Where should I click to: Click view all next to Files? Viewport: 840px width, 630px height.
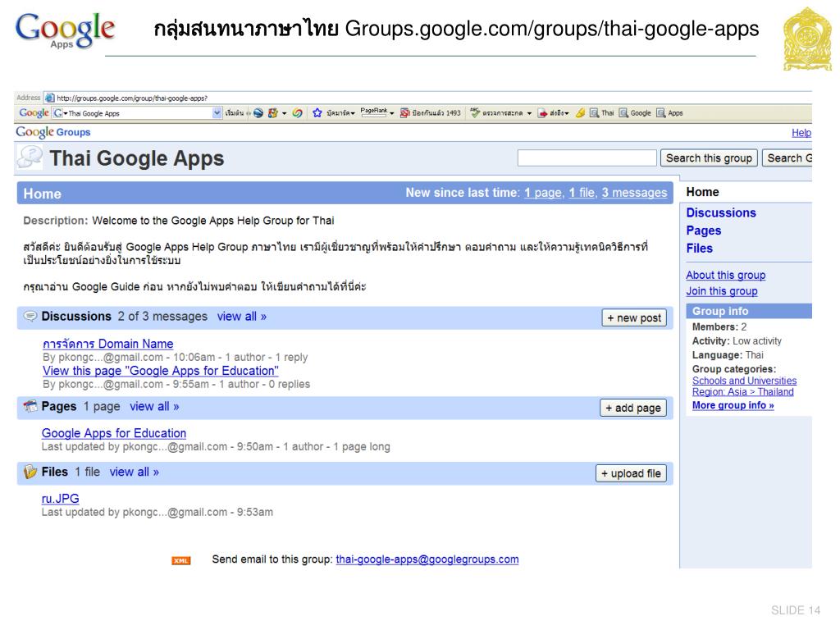135,472
